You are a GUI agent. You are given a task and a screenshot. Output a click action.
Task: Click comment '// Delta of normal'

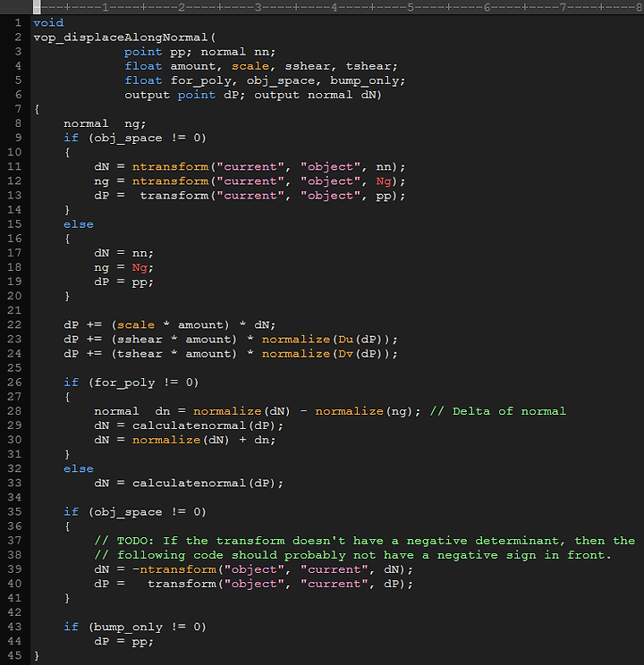[x=498, y=411]
